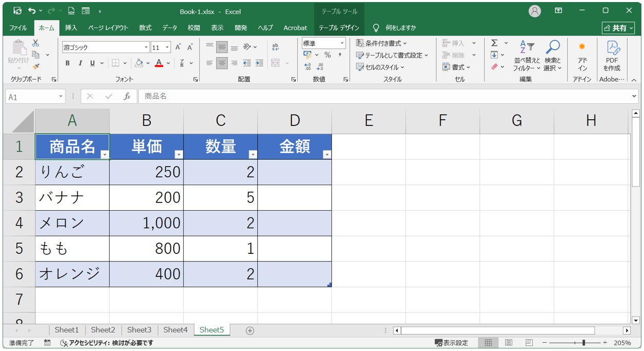Open 検索と選択 button

[x=553, y=57]
